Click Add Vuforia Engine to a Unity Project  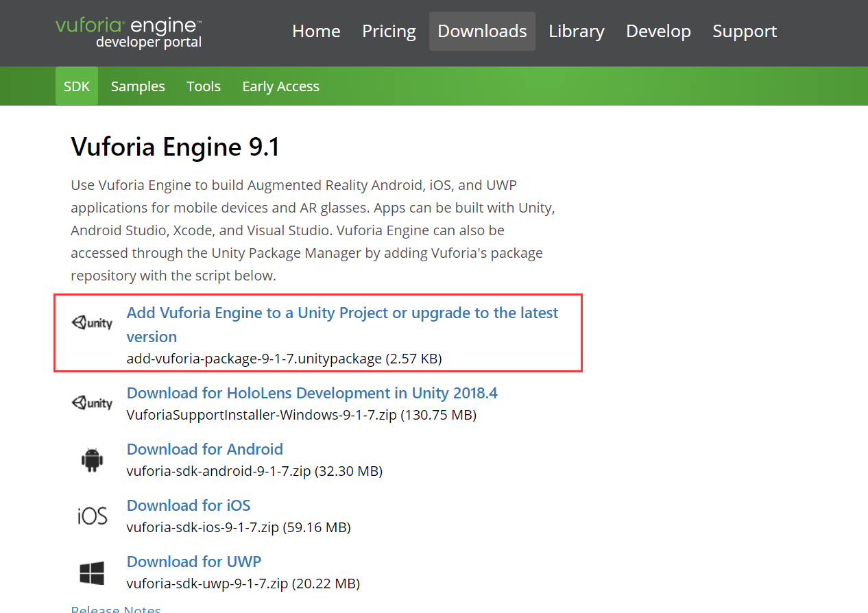click(341, 313)
